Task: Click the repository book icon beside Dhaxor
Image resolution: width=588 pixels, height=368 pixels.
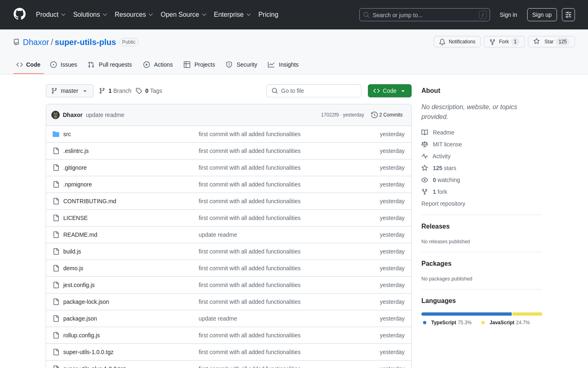Action: [x=16, y=42]
